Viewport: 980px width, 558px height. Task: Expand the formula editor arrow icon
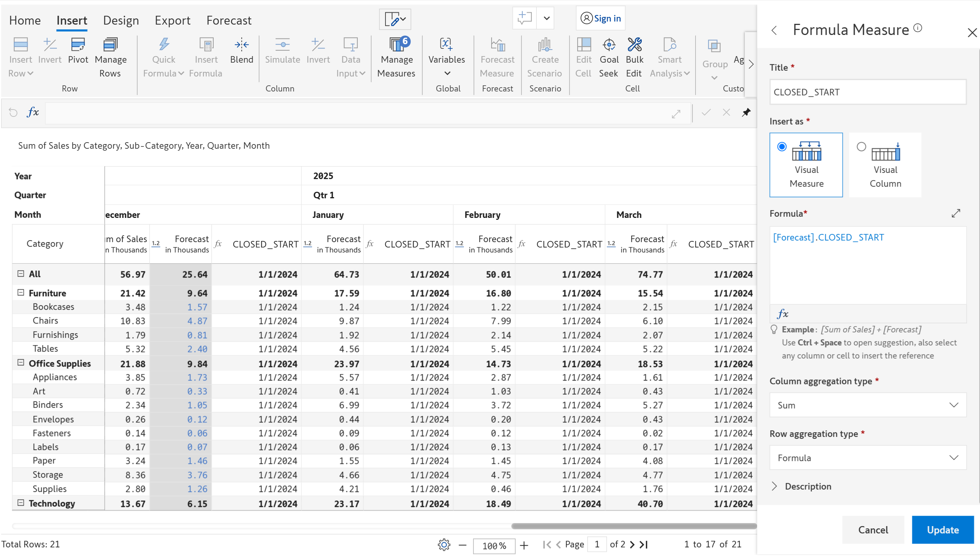(956, 213)
